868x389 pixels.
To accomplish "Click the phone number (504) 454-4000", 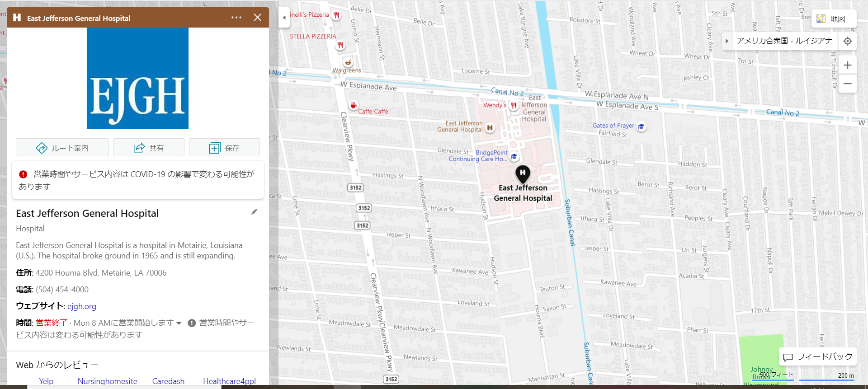I will pyautogui.click(x=62, y=290).
